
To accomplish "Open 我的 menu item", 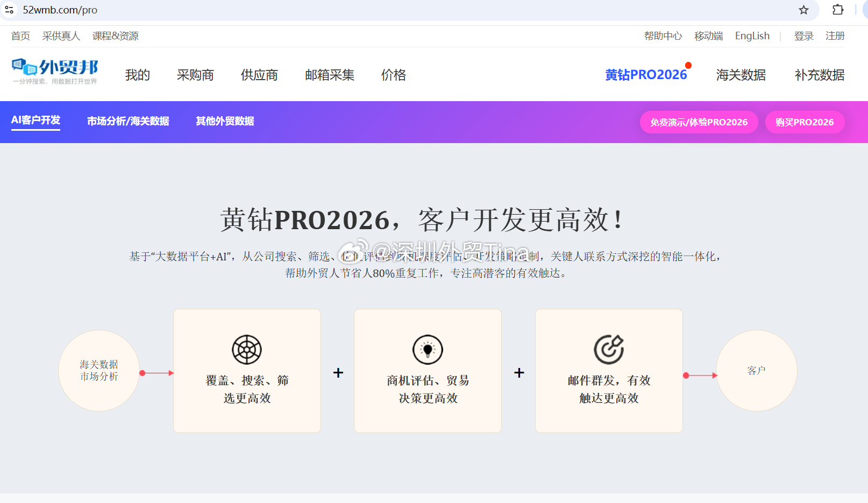I will [x=138, y=75].
